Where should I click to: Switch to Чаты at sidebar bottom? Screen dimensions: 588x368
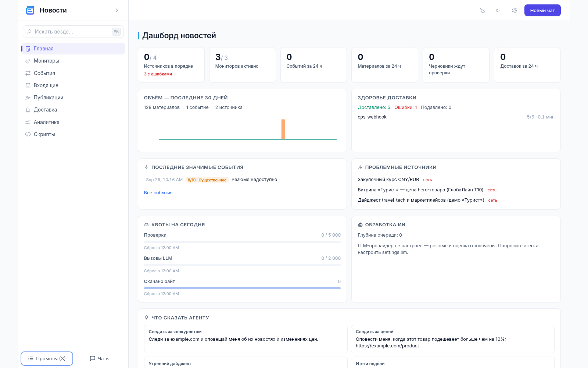click(100, 358)
